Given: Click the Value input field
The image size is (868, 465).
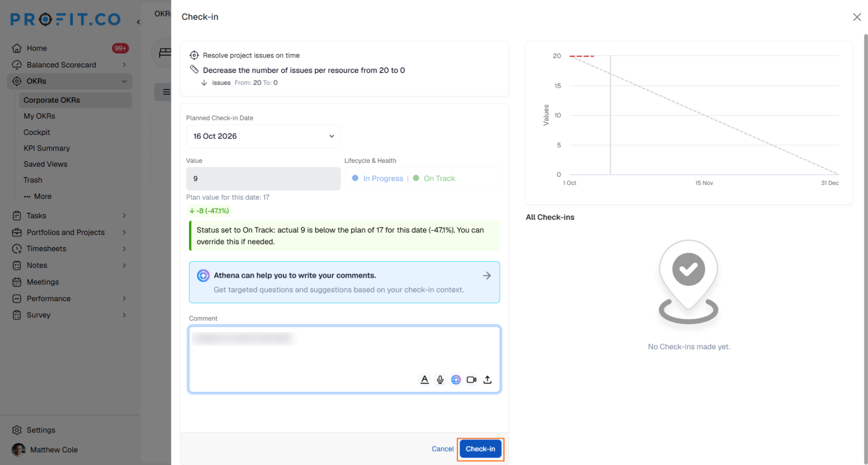Looking at the screenshot, I should click(x=263, y=179).
